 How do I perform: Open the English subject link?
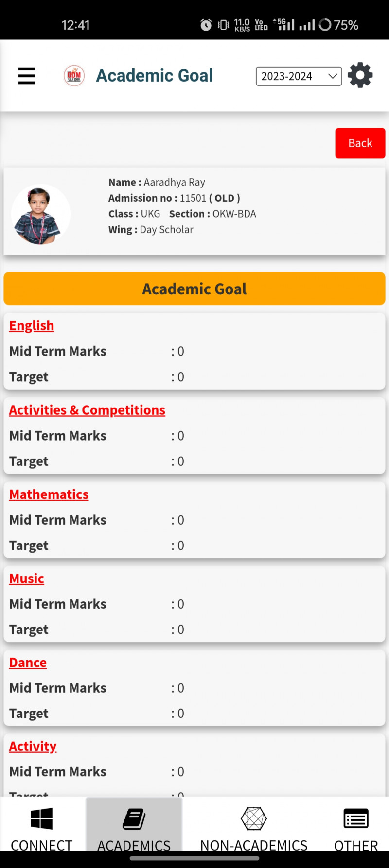[32, 326]
